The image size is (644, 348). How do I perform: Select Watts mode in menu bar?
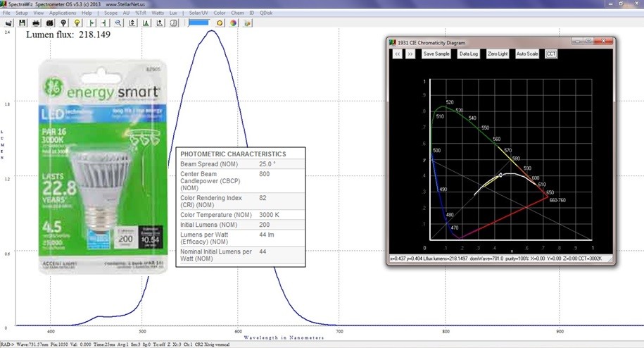[x=158, y=13]
